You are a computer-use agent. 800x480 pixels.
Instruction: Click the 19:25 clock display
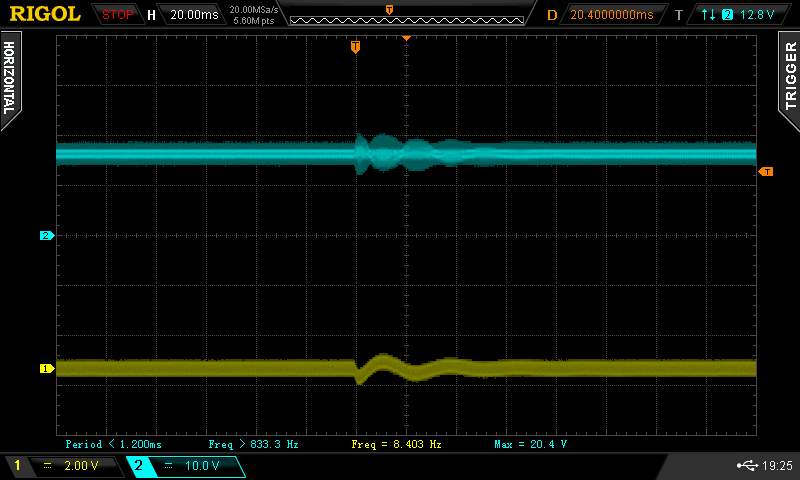point(777,466)
